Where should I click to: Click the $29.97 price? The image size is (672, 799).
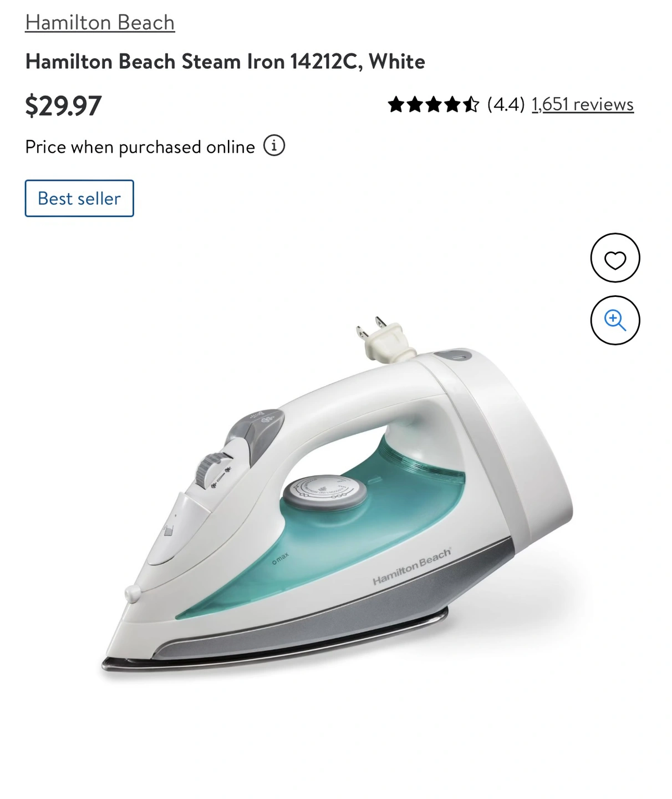(63, 105)
